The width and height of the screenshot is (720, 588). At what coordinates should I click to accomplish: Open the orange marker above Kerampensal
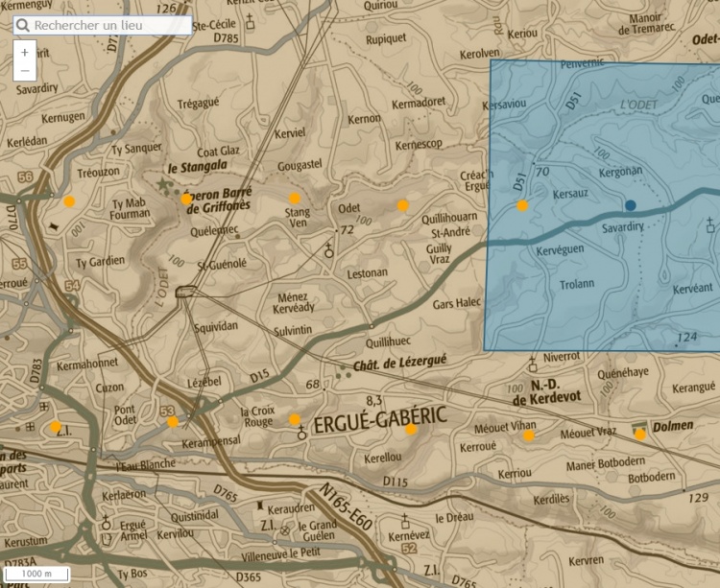(x=173, y=422)
